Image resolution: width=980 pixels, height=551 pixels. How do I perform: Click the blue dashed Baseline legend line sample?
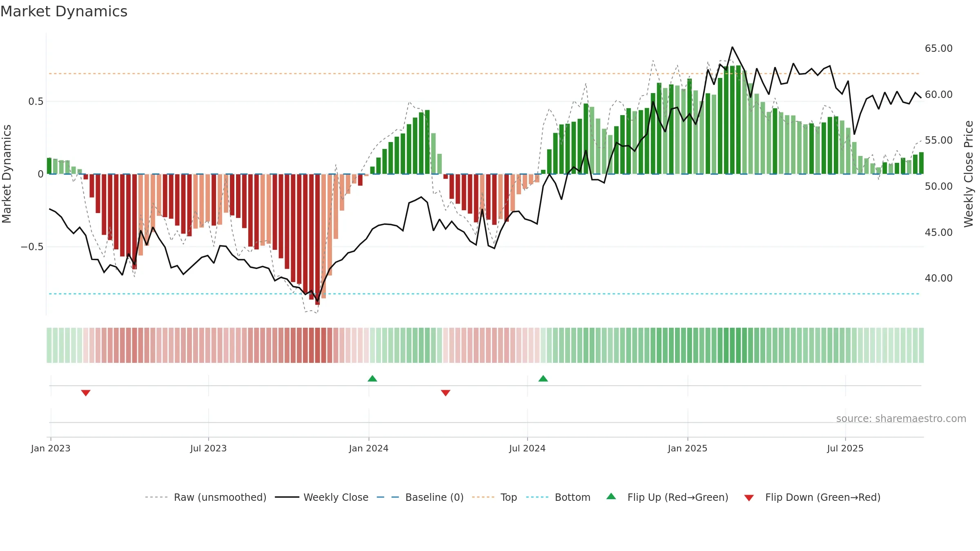coord(388,497)
